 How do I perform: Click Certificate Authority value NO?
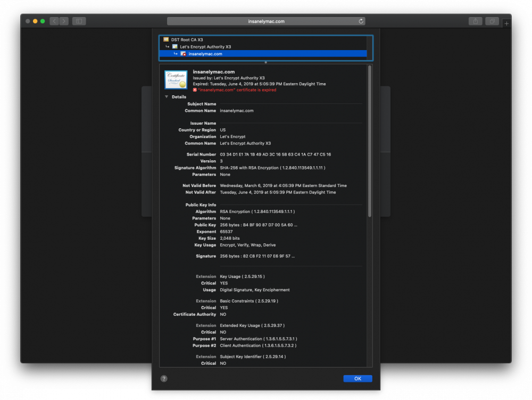223,314
